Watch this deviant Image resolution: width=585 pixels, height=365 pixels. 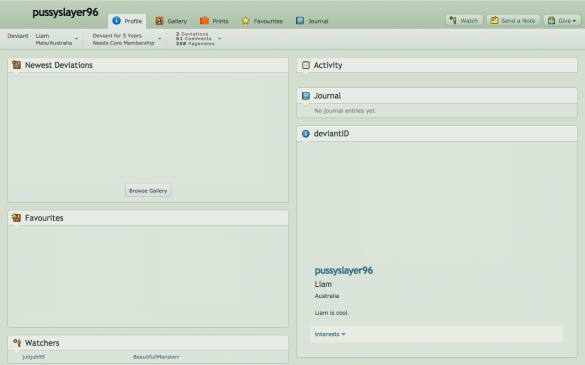[464, 21]
